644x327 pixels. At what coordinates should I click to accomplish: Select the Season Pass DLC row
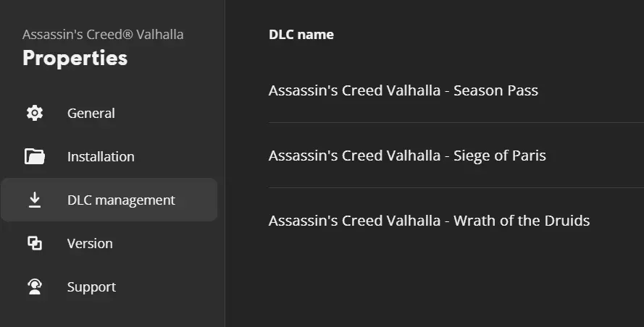coord(456,90)
